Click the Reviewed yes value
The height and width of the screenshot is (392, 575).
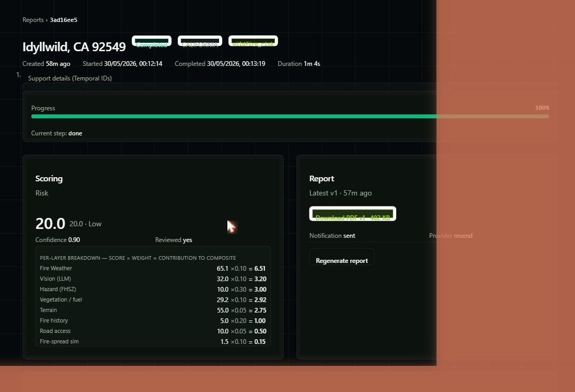click(174, 240)
